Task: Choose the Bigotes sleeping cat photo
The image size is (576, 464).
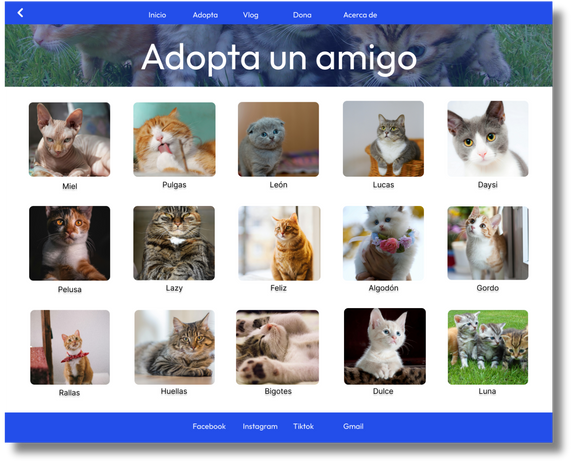Action: click(x=277, y=347)
